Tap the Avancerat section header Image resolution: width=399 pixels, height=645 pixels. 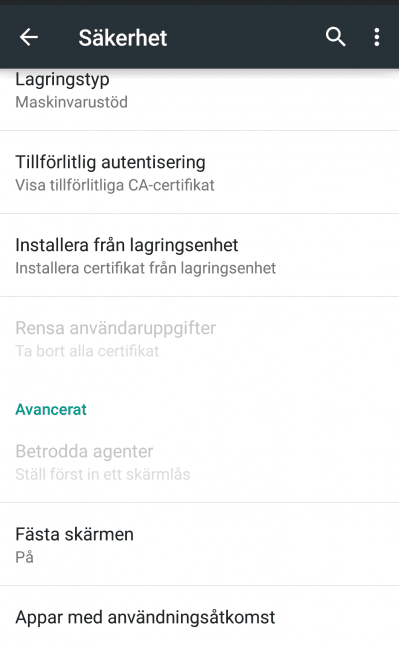coord(51,409)
